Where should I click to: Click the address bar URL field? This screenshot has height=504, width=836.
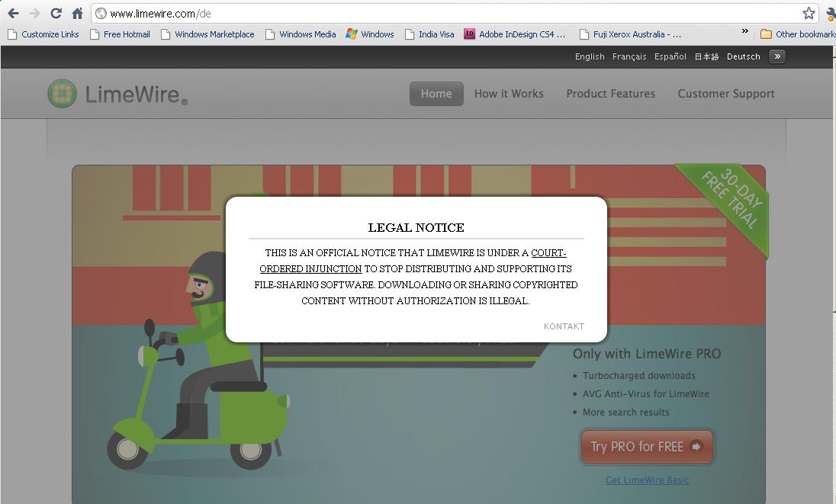[x=453, y=14]
